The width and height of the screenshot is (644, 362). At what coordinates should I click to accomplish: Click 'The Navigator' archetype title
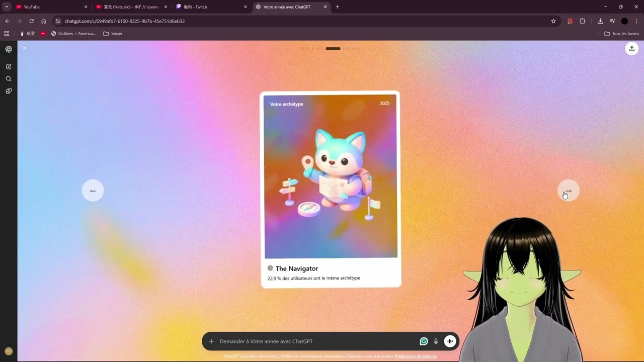coord(297,268)
